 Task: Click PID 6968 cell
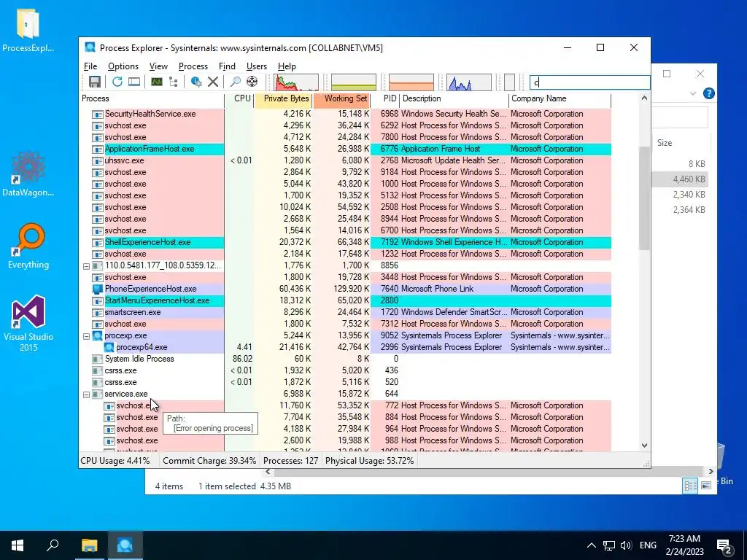click(389, 114)
